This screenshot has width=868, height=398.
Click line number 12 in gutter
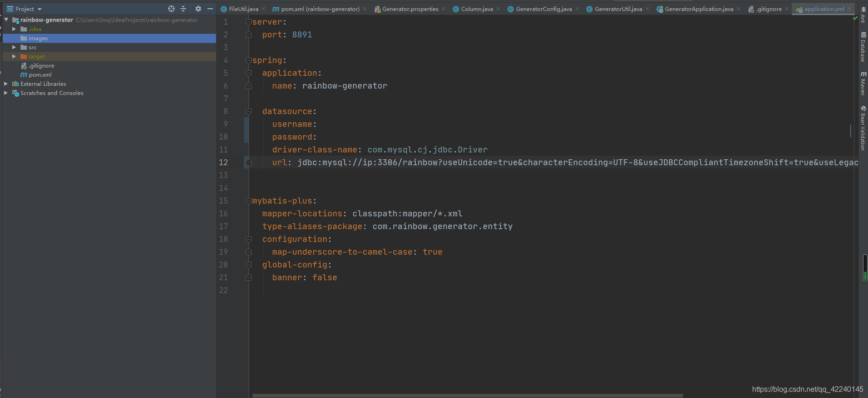tap(223, 162)
